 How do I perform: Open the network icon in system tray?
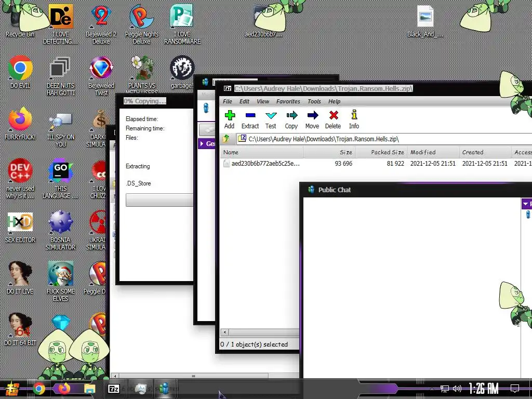click(x=444, y=389)
